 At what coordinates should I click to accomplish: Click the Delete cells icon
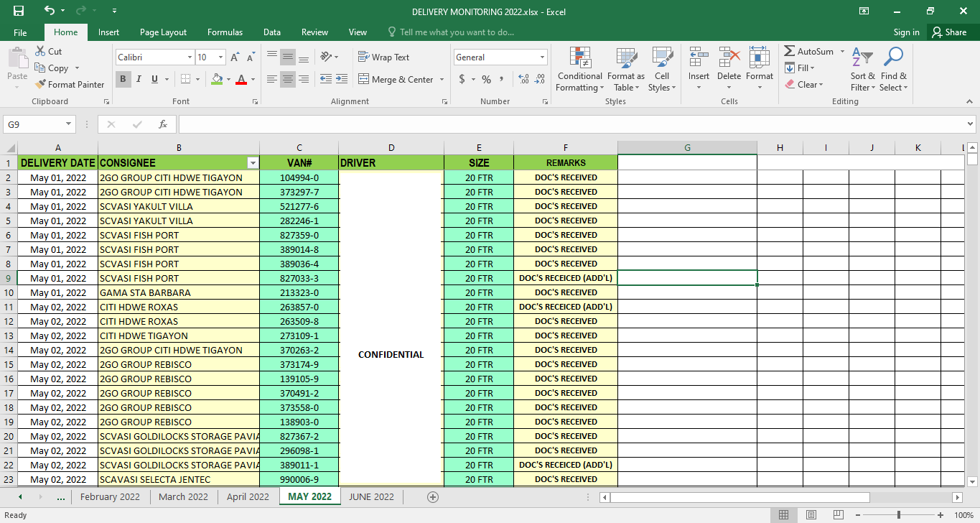click(x=729, y=57)
